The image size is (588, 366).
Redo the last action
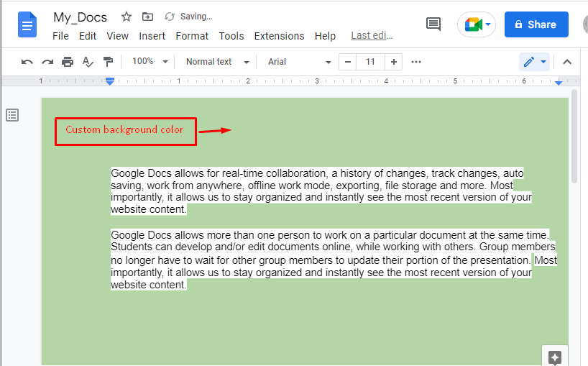47,62
